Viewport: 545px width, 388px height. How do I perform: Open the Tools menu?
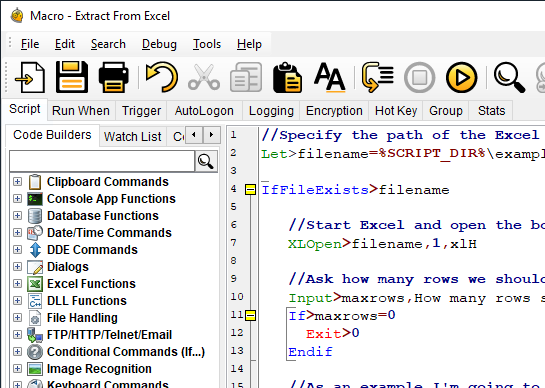click(207, 45)
